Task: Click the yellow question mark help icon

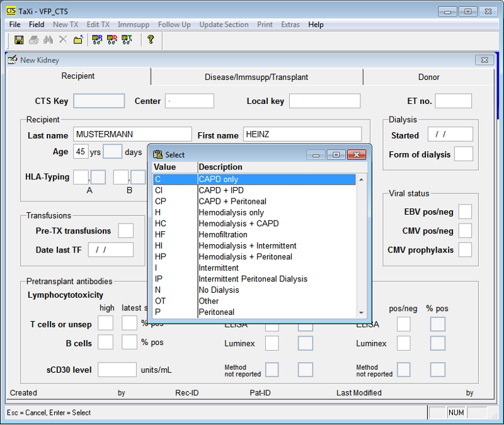Action: (151, 40)
